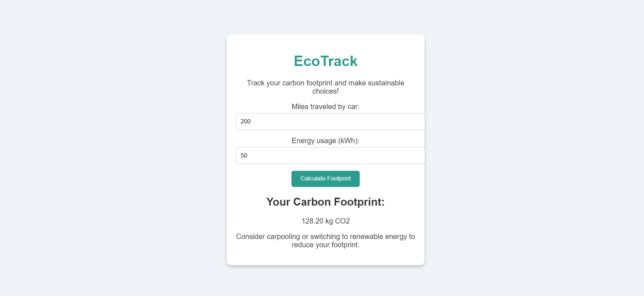The height and width of the screenshot is (296, 644).
Task: Click the center of the Calculate Footprint button label
Action: click(325, 179)
